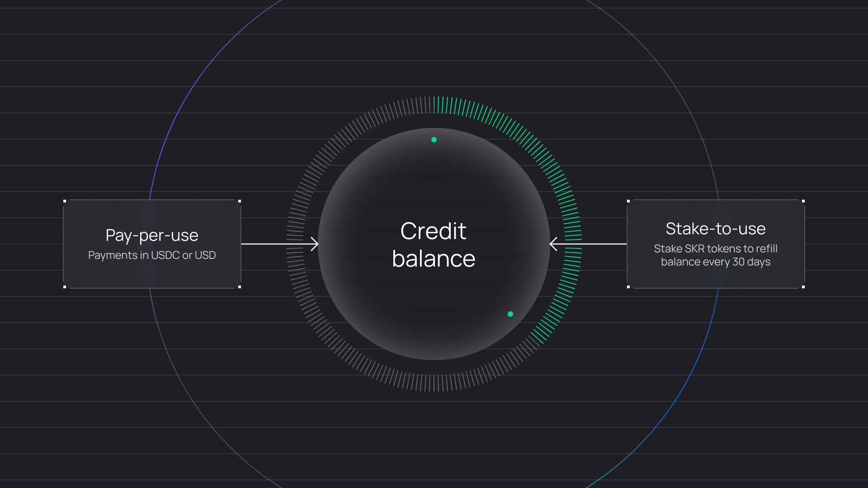The height and width of the screenshot is (488, 868).
Task: Click the gray tick marks at dial bottom
Action: click(x=434, y=382)
